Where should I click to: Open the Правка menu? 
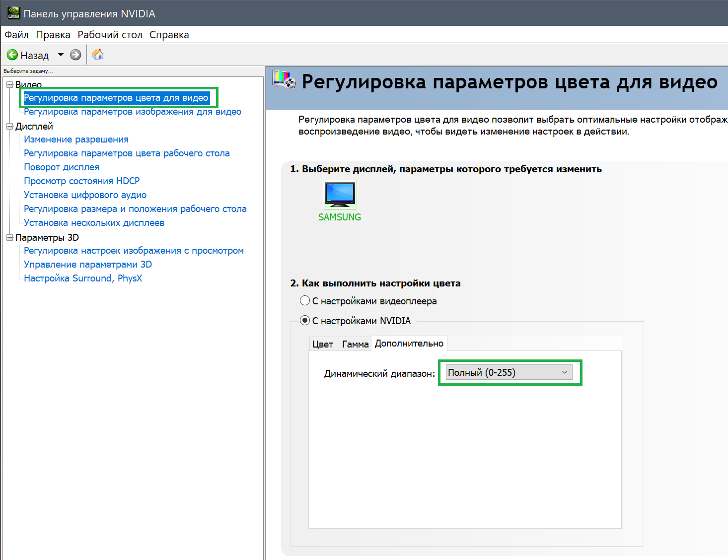tap(53, 35)
